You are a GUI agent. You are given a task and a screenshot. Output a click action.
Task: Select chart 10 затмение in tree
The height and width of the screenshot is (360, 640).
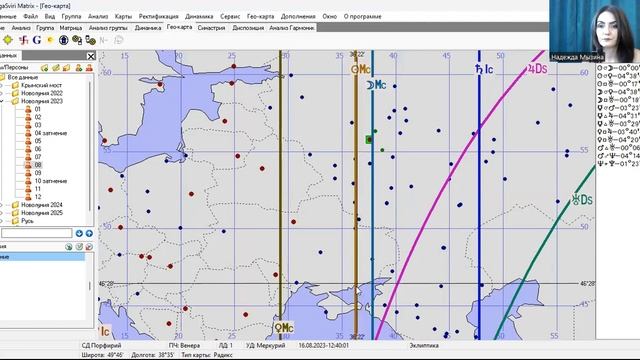pos(51,181)
